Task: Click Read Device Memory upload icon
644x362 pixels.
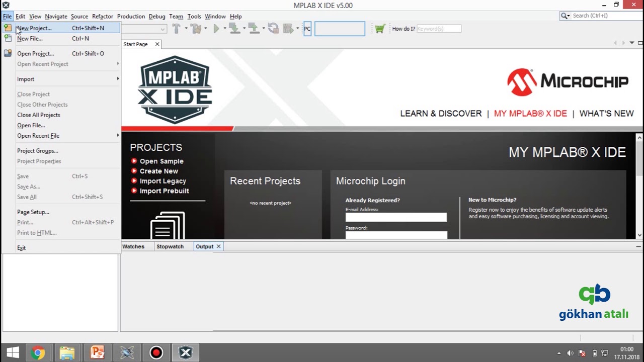Action: click(254, 29)
